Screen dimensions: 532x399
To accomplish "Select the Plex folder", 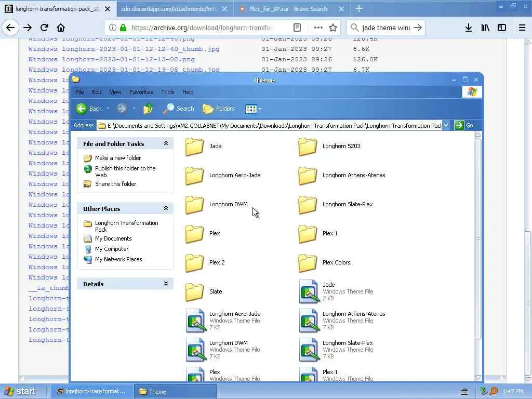I will coord(203,234).
